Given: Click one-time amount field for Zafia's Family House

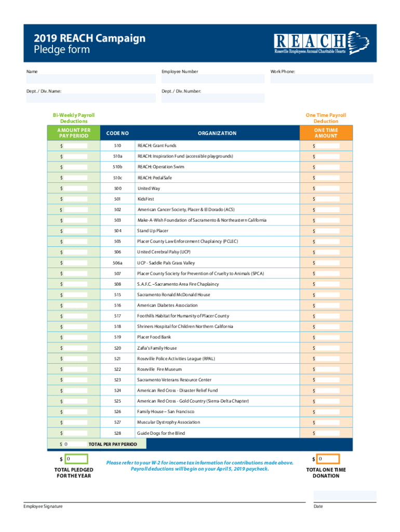Looking at the screenshot, I should 328,348.
